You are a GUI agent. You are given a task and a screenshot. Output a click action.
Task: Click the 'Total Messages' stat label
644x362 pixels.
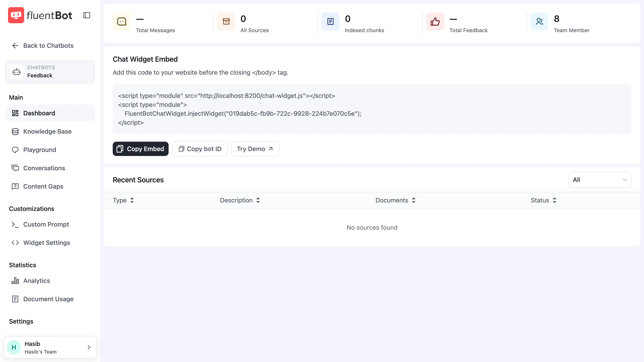click(155, 30)
